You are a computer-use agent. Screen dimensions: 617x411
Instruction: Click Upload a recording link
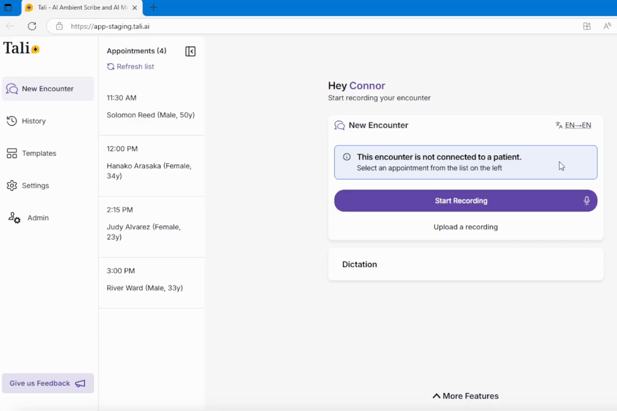coord(465,227)
